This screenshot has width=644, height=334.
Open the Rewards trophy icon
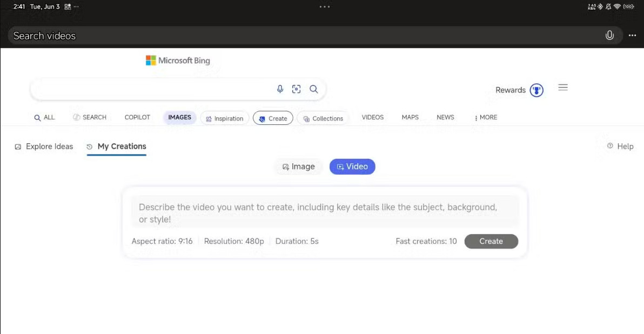(x=536, y=90)
